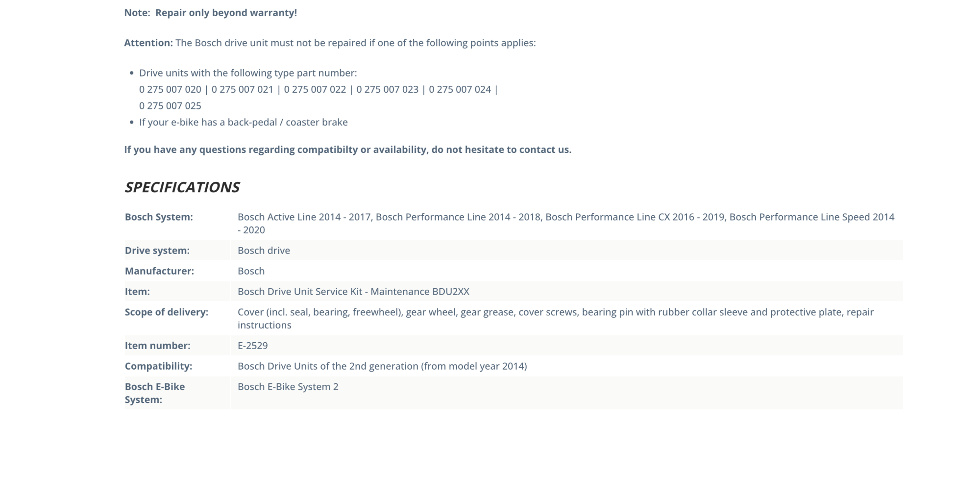Click the "Compatibility:" row label
The width and height of the screenshot is (980, 479).
point(158,366)
